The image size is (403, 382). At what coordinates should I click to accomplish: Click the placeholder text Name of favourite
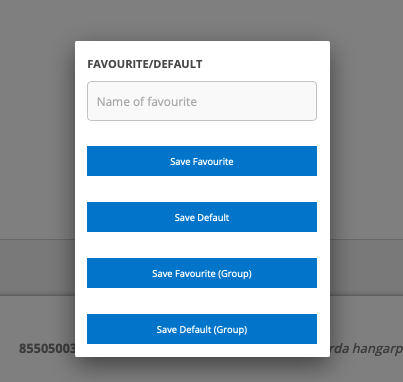click(147, 102)
